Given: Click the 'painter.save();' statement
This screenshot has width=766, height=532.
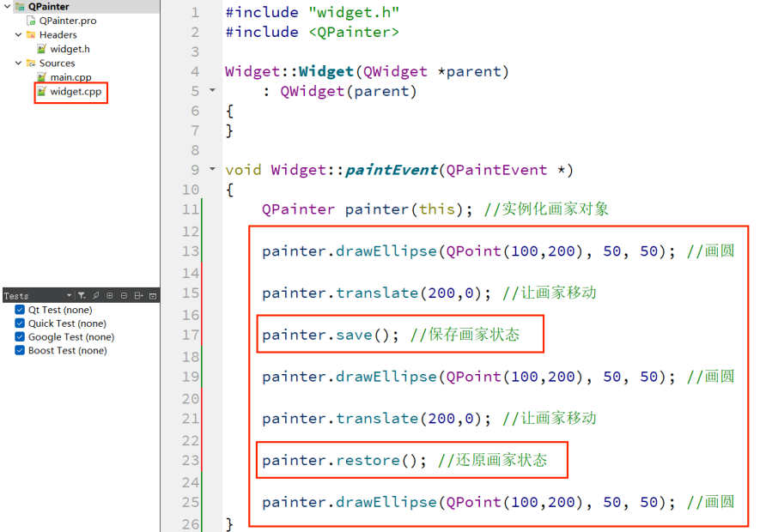Looking at the screenshot, I should point(331,335).
